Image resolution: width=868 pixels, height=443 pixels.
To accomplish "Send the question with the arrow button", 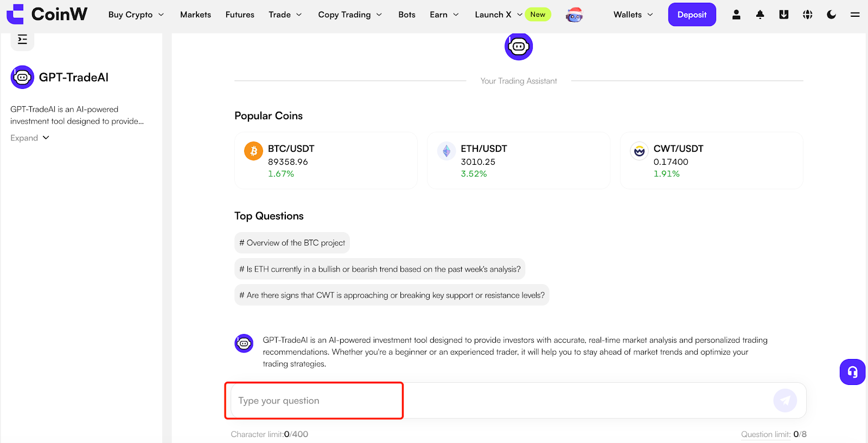I will (785, 401).
